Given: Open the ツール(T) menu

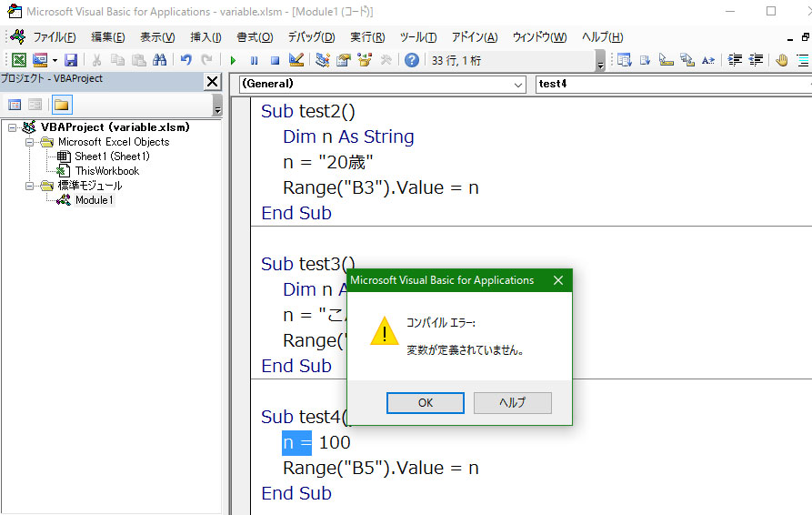Looking at the screenshot, I should pos(418,37).
